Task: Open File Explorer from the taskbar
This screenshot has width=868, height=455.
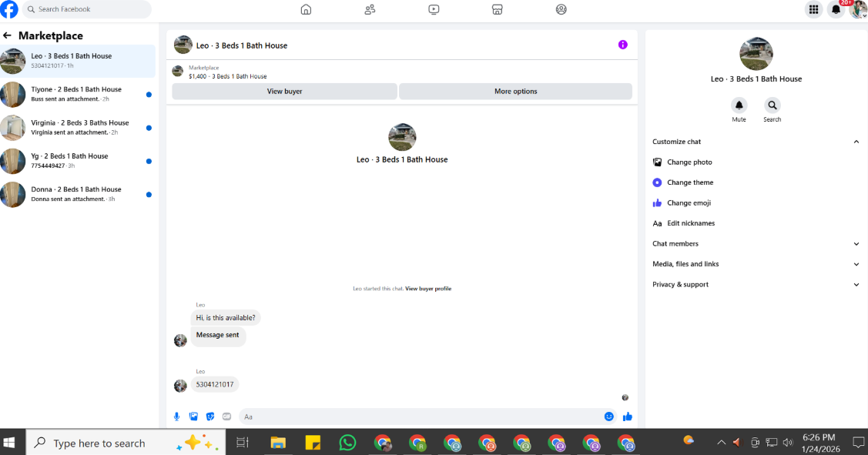Action: click(278, 443)
